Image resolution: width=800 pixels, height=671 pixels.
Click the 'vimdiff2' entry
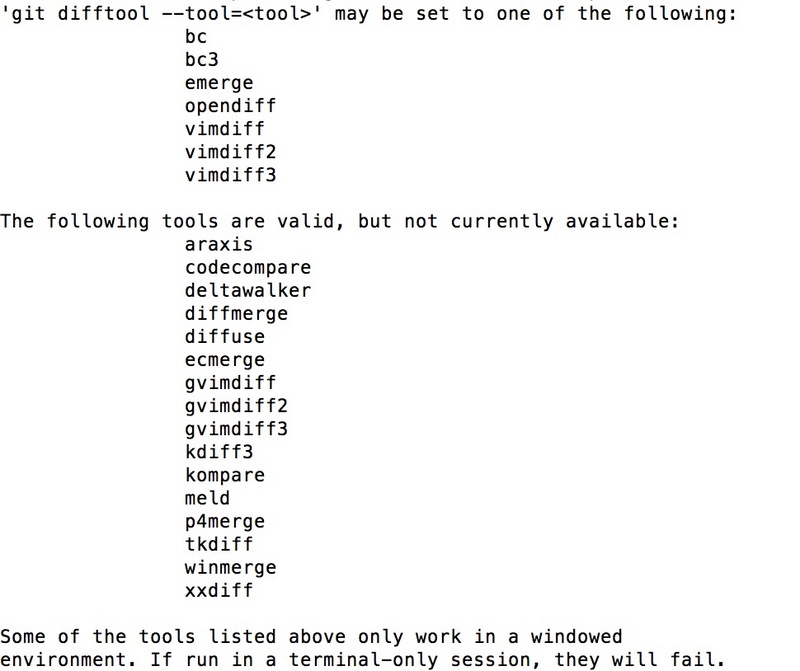[x=230, y=152]
